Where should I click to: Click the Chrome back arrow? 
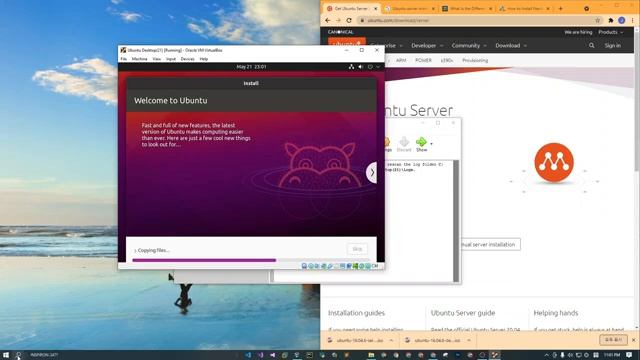click(x=328, y=20)
